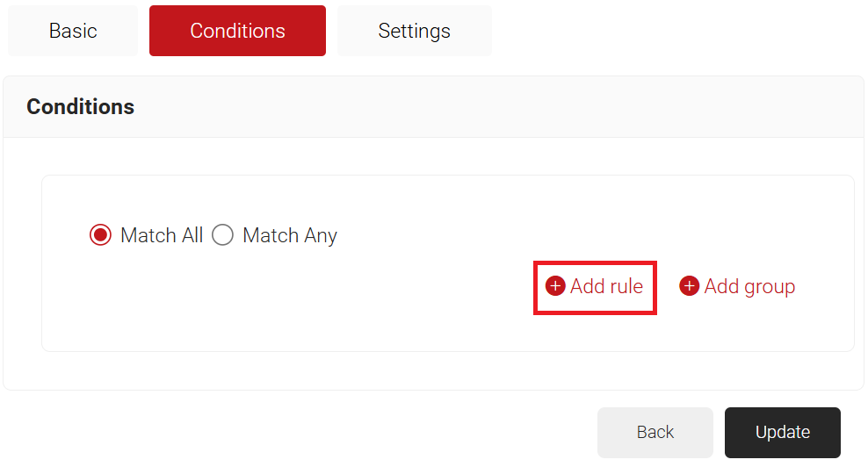Click the gray Conditions header bar
Screen dimensions: 868x474
527,107
